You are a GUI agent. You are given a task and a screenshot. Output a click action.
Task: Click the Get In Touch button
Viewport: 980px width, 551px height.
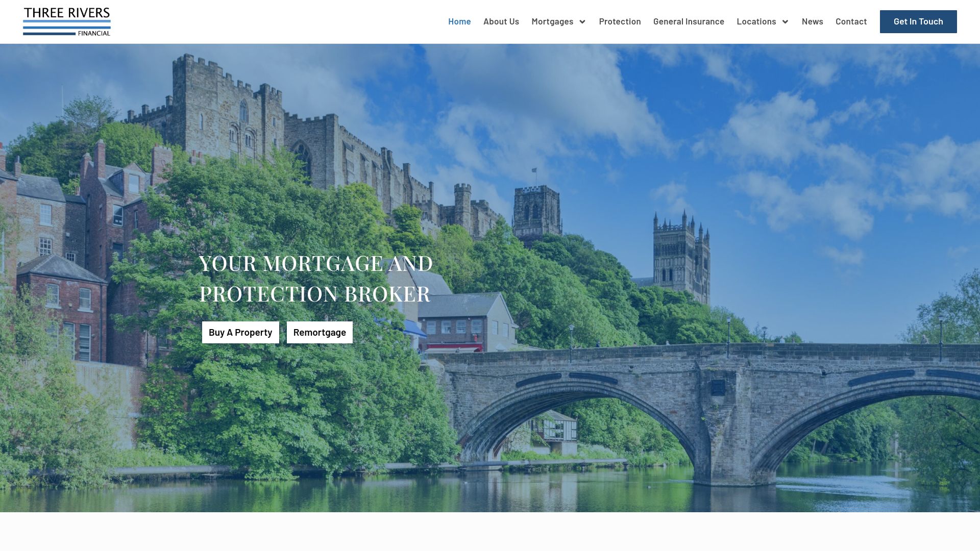coord(918,21)
